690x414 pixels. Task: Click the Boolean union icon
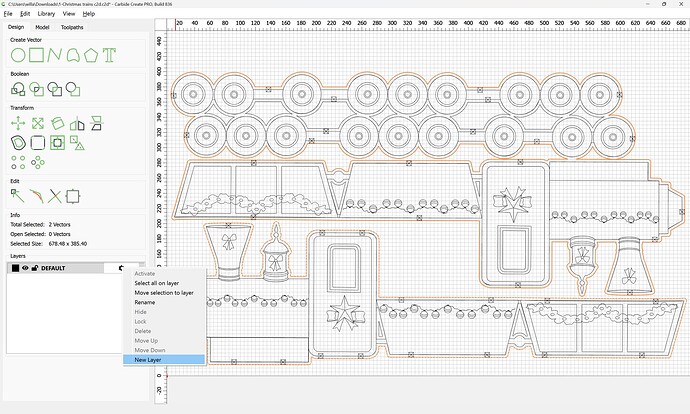[x=18, y=89]
